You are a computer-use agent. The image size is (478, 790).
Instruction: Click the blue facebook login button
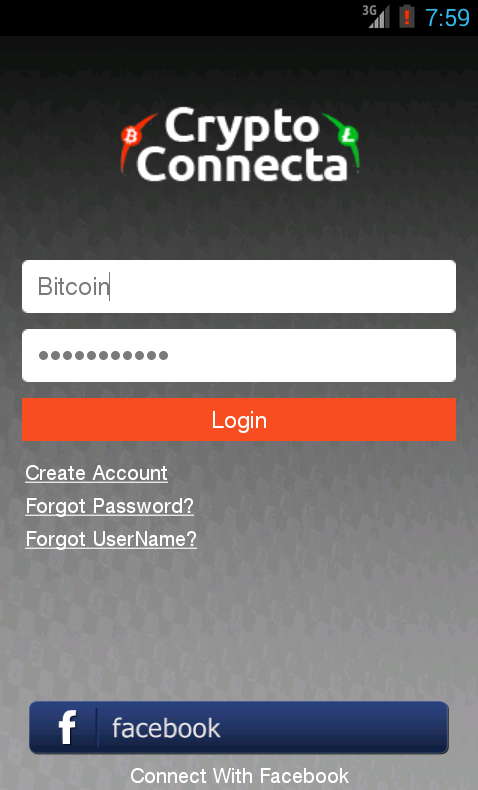coord(239,728)
